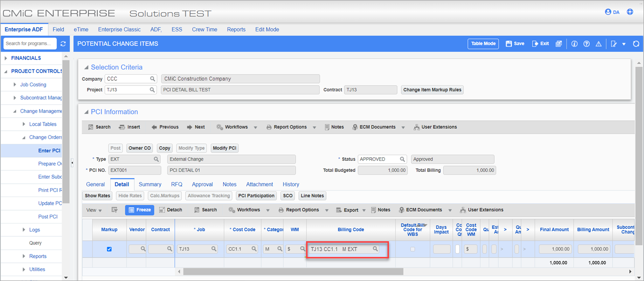Expand the FINANCIALS tree node
The height and width of the screenshot is (281, 644).
click(6, 58)
